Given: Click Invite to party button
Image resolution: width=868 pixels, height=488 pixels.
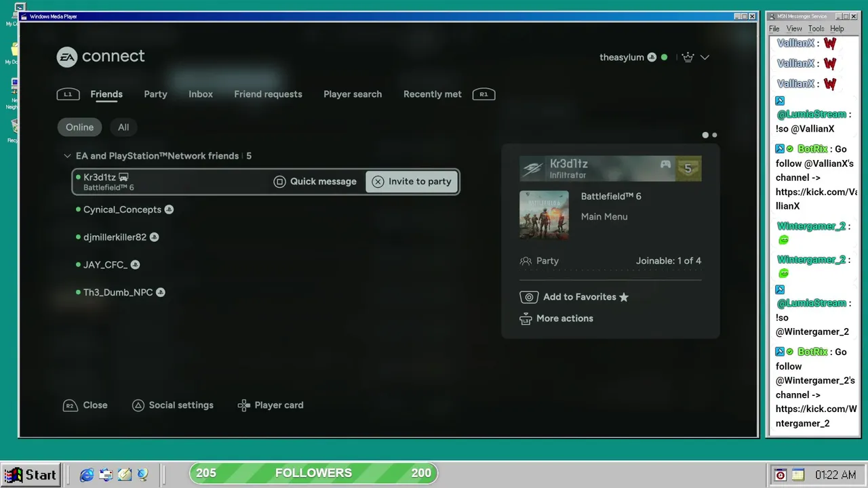Looking at the screenshot, I should [412, 182].
